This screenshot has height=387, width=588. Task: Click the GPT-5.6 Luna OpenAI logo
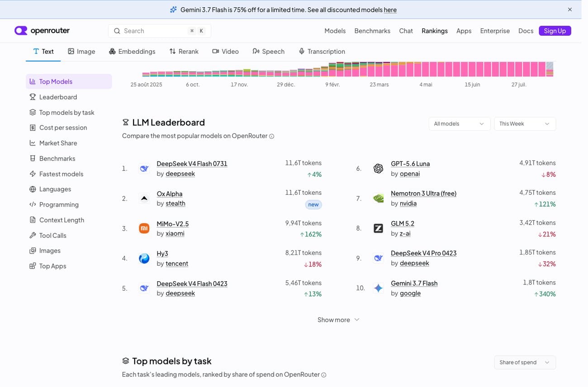point(379,169)
